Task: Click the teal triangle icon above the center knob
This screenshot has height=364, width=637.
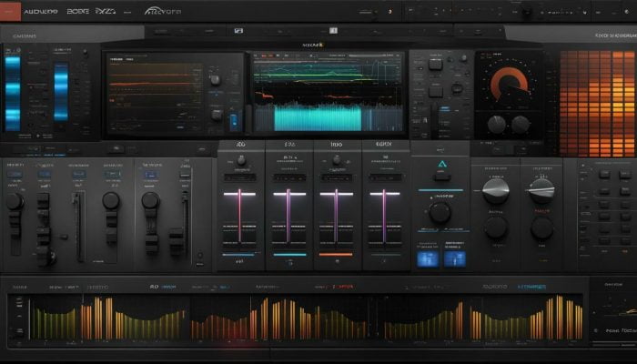Action: point(442,164)
